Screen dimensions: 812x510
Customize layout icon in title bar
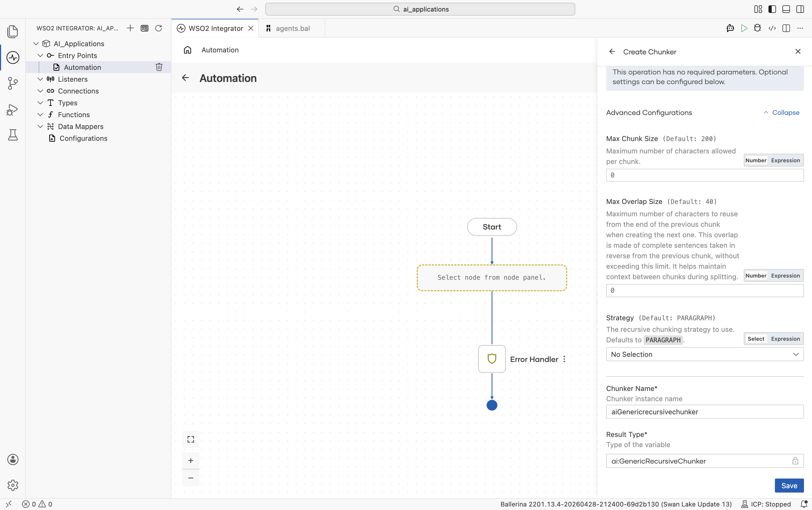(x=758, y=9)
